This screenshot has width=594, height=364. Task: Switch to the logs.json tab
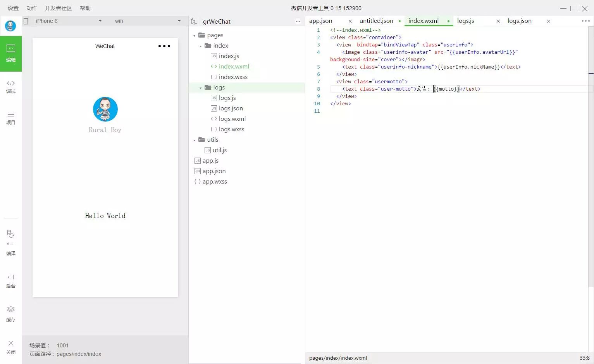coord(520,21)
